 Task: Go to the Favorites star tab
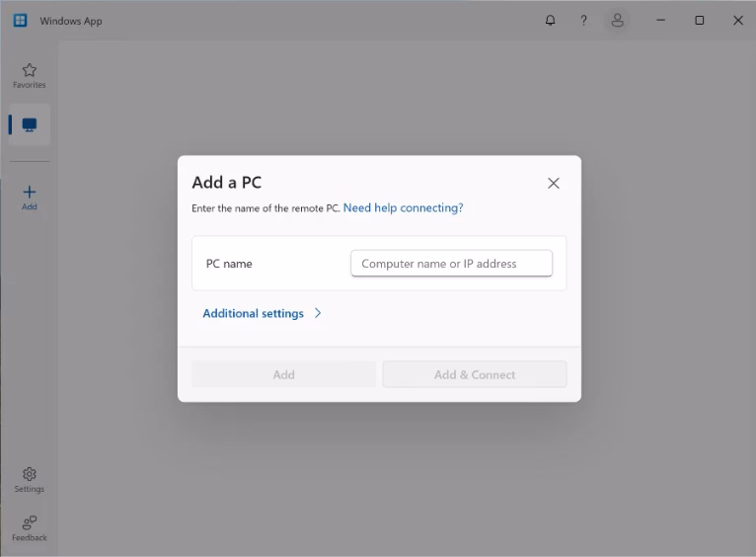[30, 76]
